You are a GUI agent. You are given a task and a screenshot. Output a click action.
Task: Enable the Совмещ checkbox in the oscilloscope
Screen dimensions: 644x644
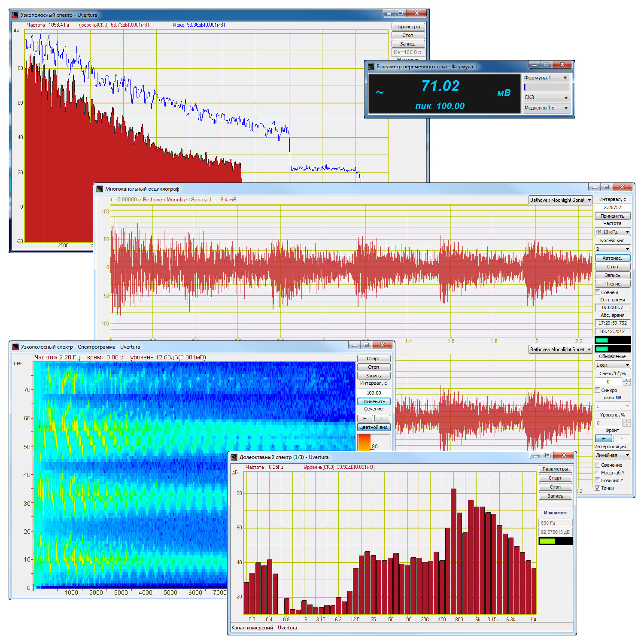[x=597, y=292]
